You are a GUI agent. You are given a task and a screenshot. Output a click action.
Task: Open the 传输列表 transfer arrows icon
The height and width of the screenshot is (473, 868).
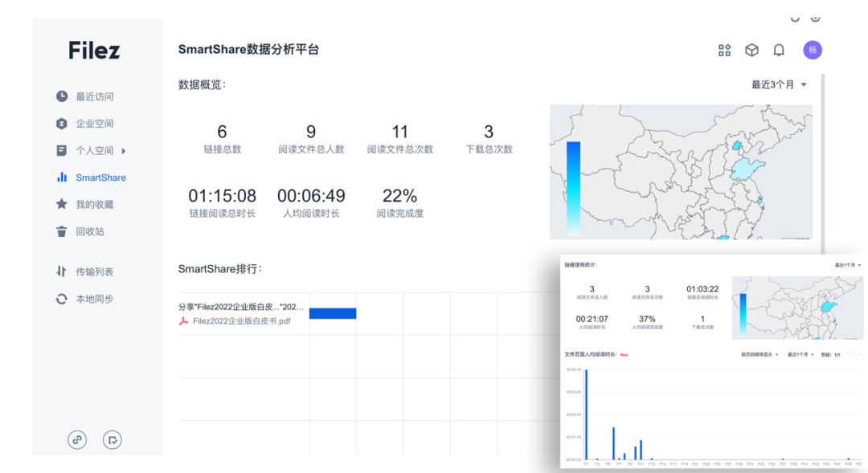click(61, 271)
